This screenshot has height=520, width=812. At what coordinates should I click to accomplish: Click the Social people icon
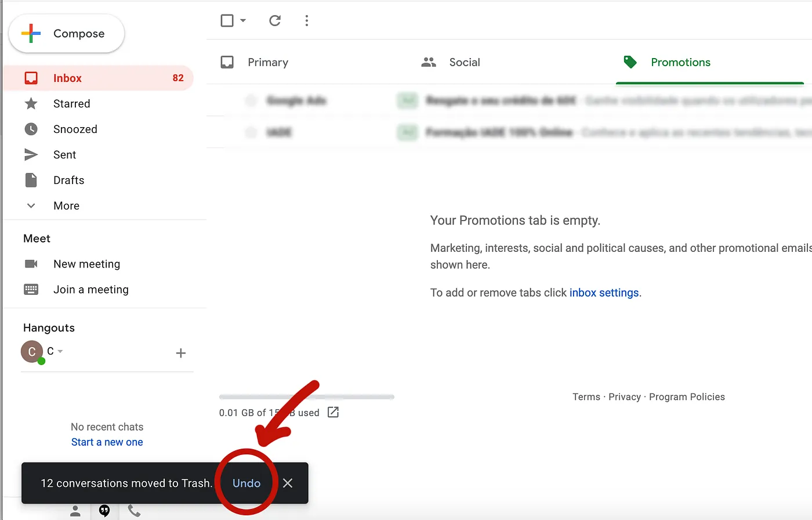click(429, 62)
